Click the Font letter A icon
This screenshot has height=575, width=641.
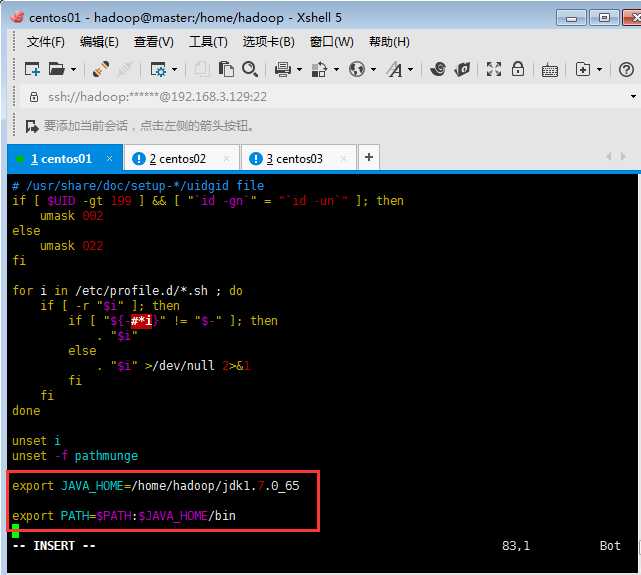[395, 69]
